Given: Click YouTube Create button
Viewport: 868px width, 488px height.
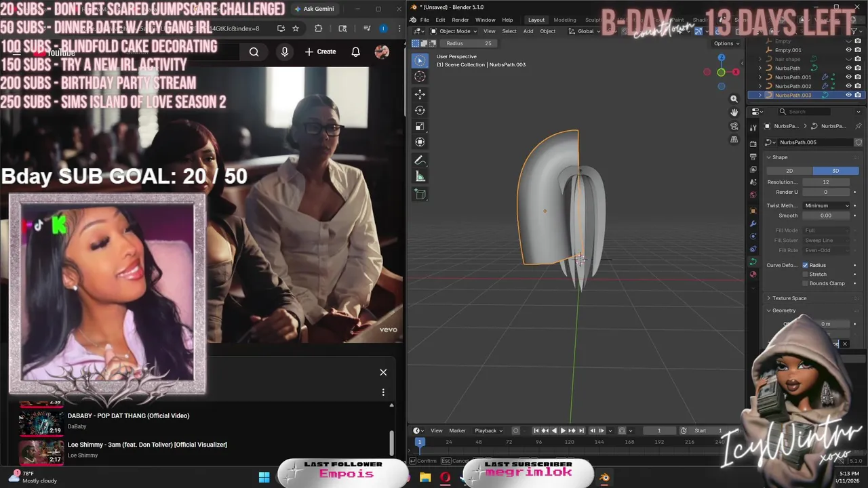Looking at the screenshot, I should coord(321,52).
